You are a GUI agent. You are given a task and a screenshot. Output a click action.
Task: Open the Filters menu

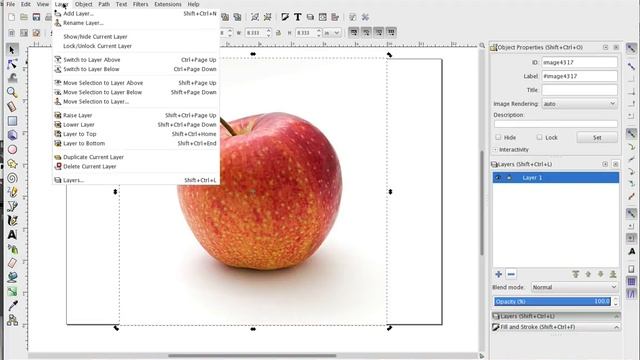140,4
